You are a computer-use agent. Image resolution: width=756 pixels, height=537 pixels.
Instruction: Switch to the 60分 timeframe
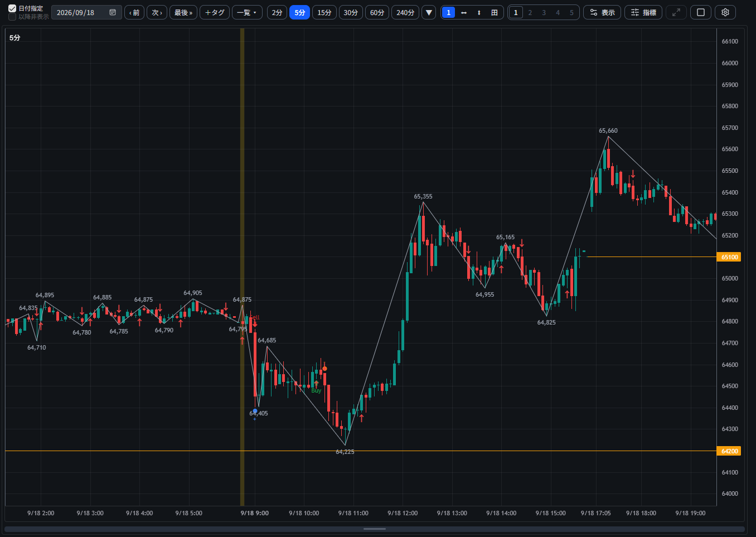(377, 12)
